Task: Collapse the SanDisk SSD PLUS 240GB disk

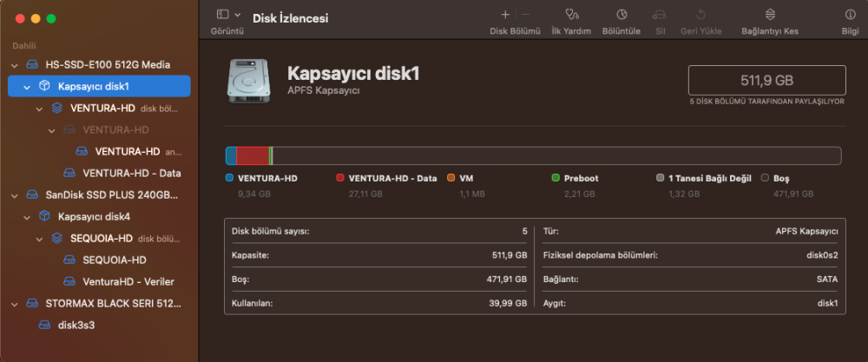Action: pyautogui.click(x=15, y=194)
